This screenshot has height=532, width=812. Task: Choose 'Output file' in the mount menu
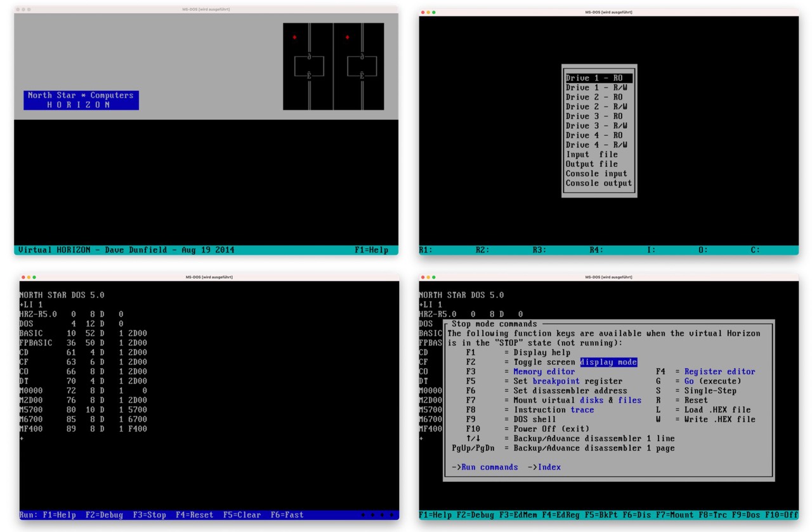(599, 164)
